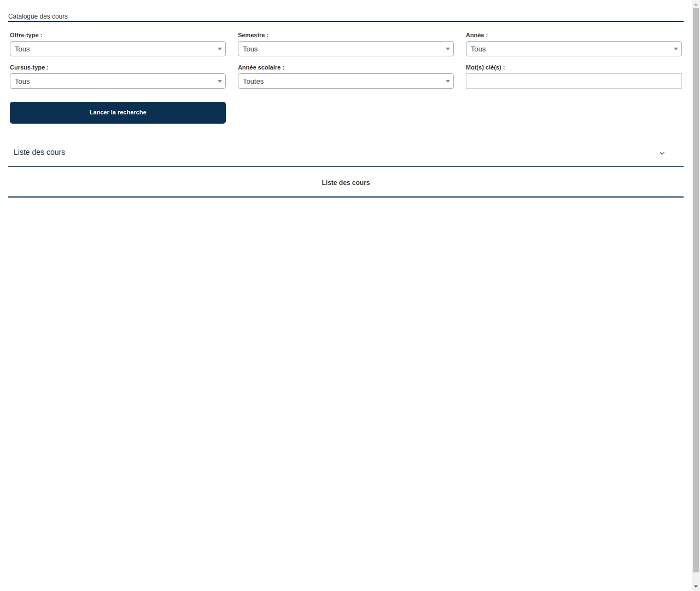
Task: Click inside the Mot(s) clé(s) field
Action: 574,81
